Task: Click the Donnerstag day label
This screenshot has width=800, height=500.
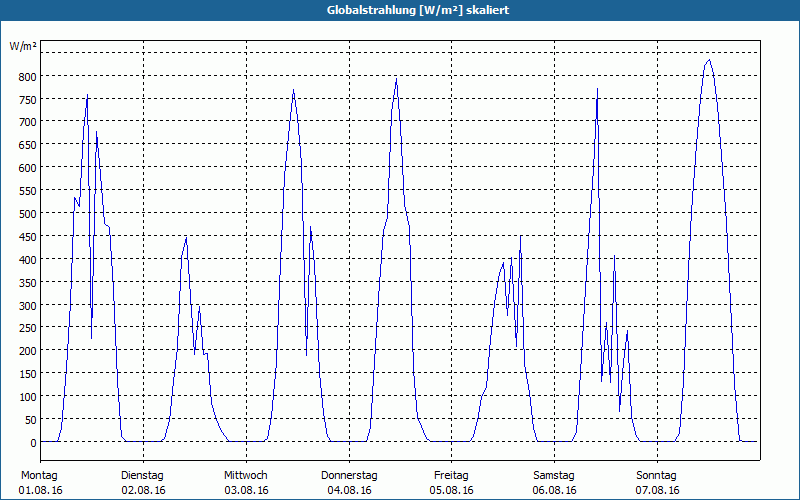Action: pyautogui.click(x=349, y=476)
